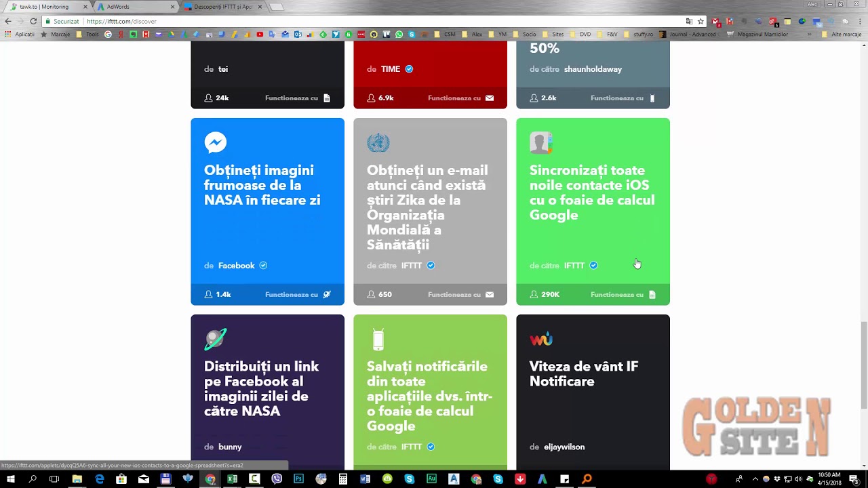Click the Google Sheets service icon beside 290K
The image size is (868, 488).
point(652,295)
